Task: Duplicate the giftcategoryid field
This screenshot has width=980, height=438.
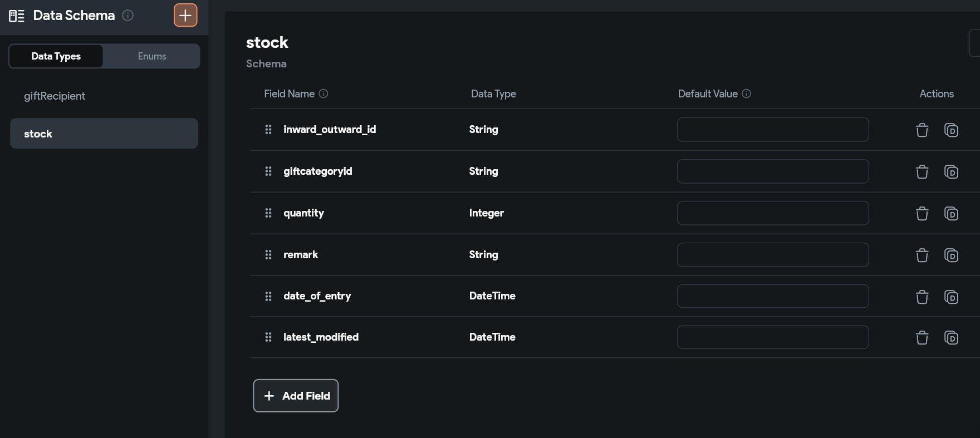Action: (951, 171)
